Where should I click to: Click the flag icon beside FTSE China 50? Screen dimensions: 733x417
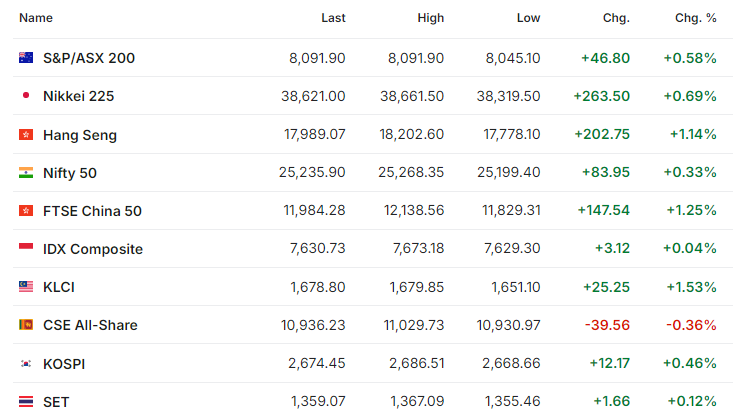pos(26,210)
